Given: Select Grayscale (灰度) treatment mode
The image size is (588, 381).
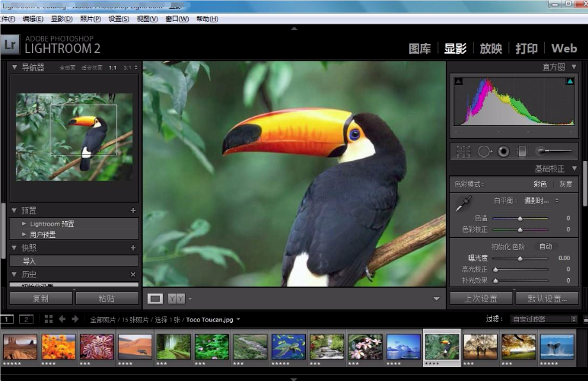Looking at the screenshot, I should [566, 184].
